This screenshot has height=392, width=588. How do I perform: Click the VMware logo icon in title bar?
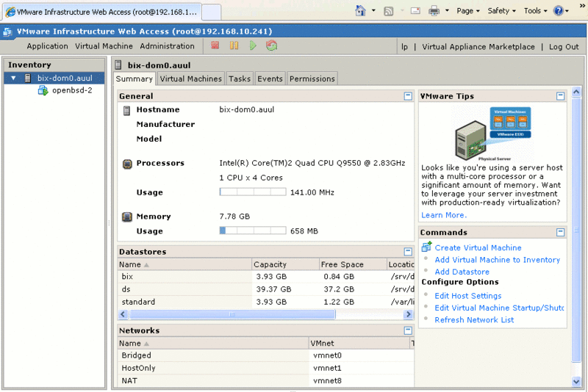coord(7,32)
